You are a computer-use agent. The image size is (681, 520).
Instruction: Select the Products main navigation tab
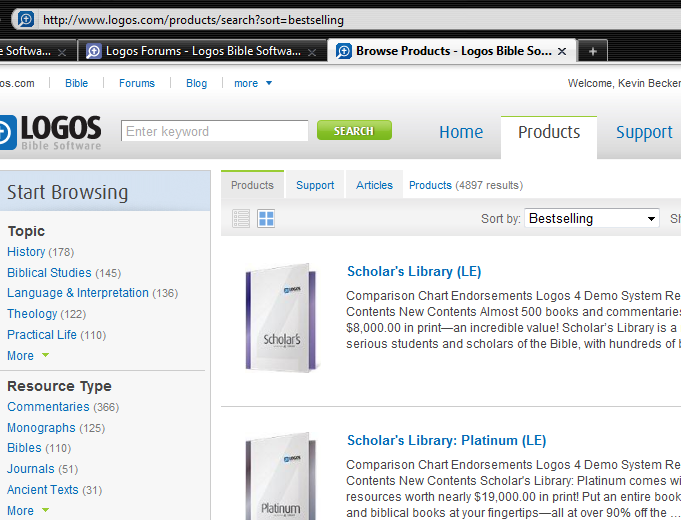coord(549,132)
